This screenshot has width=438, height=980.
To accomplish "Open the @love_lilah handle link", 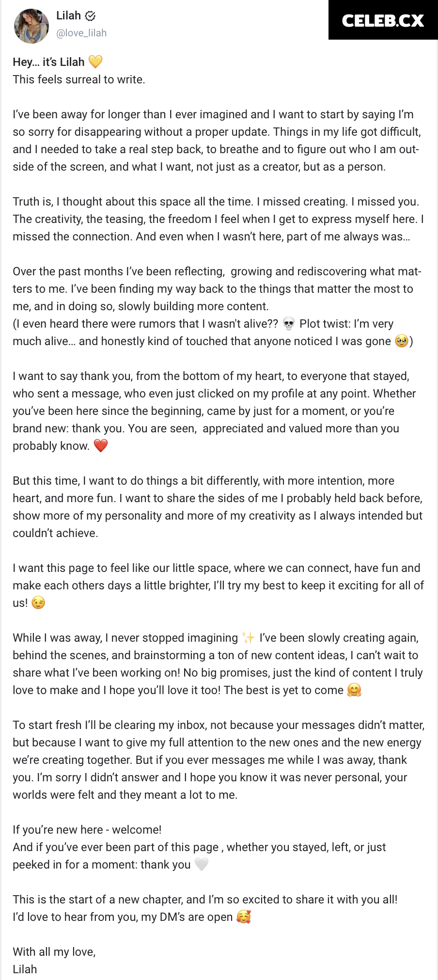I will pos(81,33).
